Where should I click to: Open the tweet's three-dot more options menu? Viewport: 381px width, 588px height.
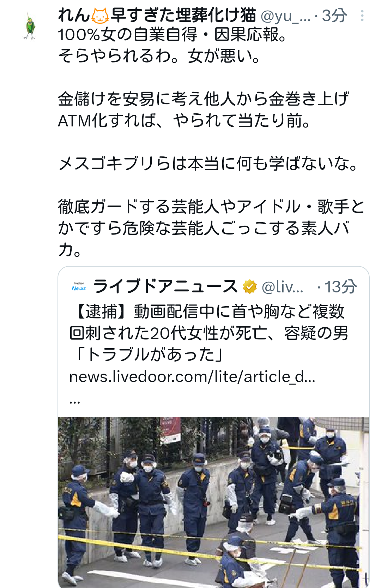pyautogui.click(x=362, y=16)
